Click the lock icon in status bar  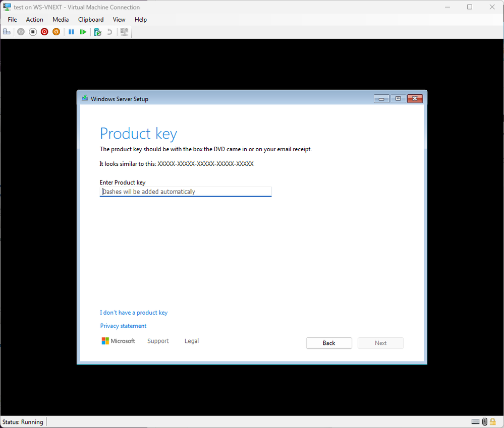click(493, 421)
